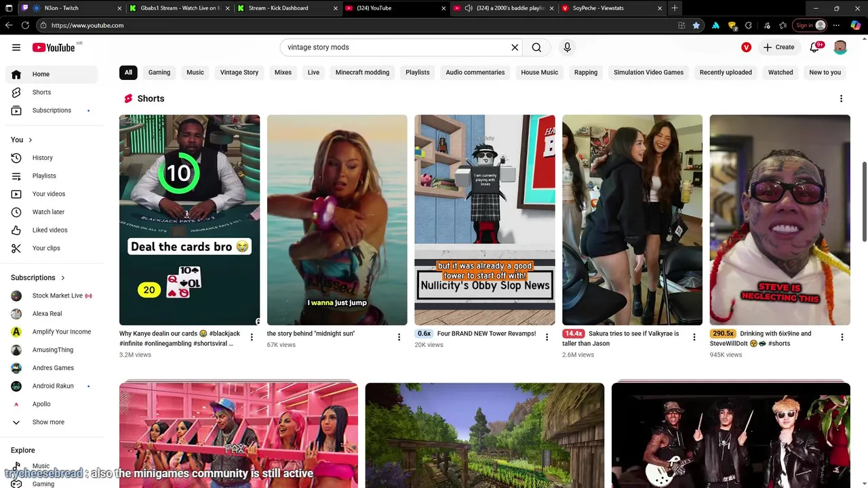The height and width of the screenshot is (488, 868).
Task: Select the Recently uploaded filter chip
Action: coord(726,73)
